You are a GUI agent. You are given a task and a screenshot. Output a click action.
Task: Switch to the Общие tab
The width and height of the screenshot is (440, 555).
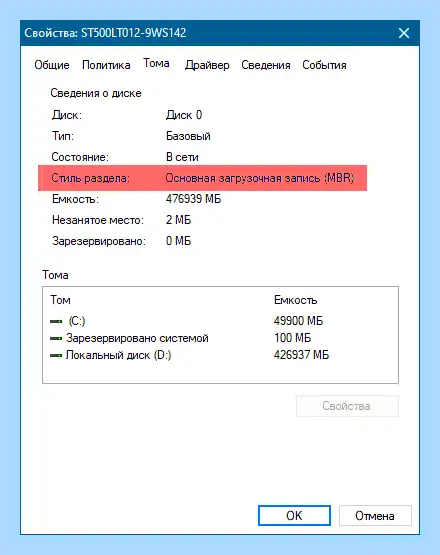coord(52,65)
